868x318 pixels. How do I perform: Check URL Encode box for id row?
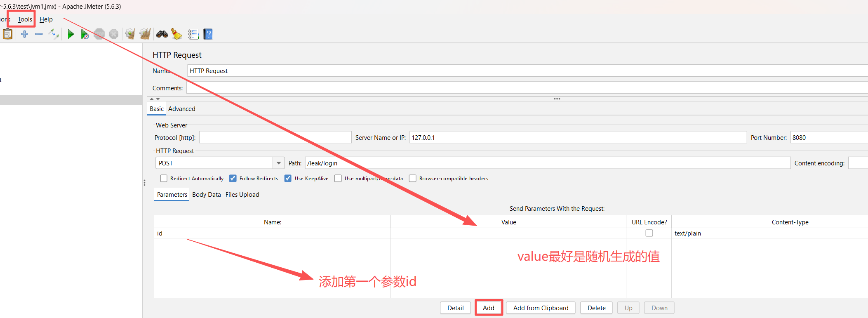click(649, 233)
